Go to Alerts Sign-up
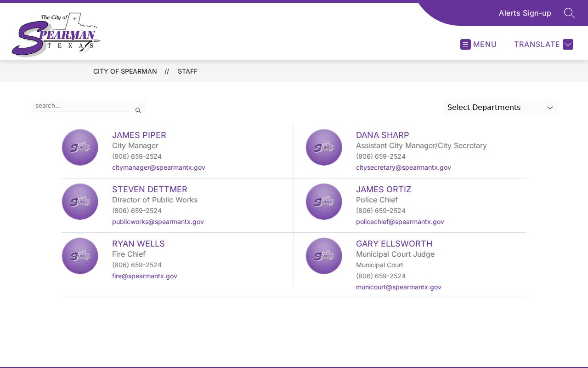This screenshot has height=368, width=588. pos(525,13)
